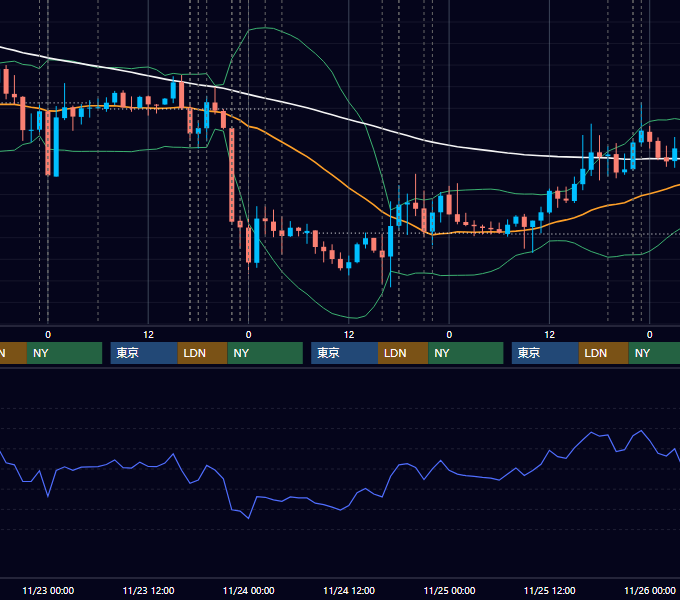Click the 東京 session block containing 11/24 12:00
The height and width of the screenshot is (600, 680).
[x=344, y=353]
